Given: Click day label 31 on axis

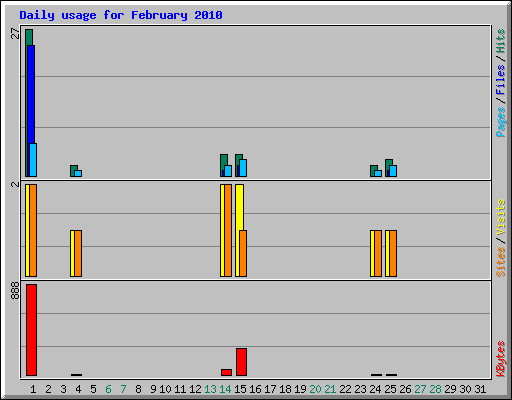Looking at the screenshot, I should 480,389.
